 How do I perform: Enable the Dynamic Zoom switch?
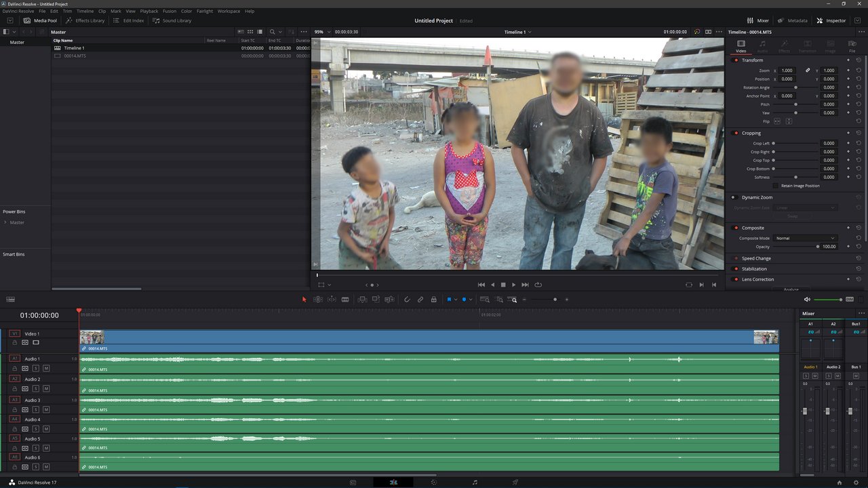(x=733, y=197)
